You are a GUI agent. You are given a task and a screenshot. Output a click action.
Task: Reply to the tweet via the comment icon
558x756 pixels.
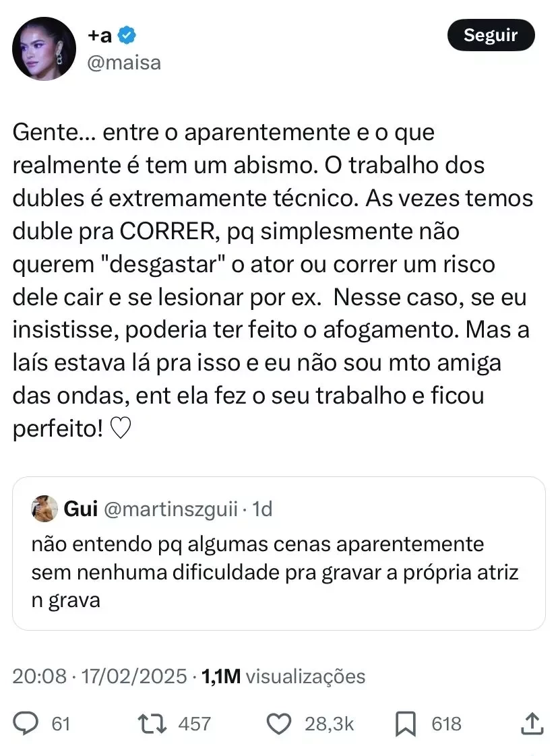pos(27,724)
